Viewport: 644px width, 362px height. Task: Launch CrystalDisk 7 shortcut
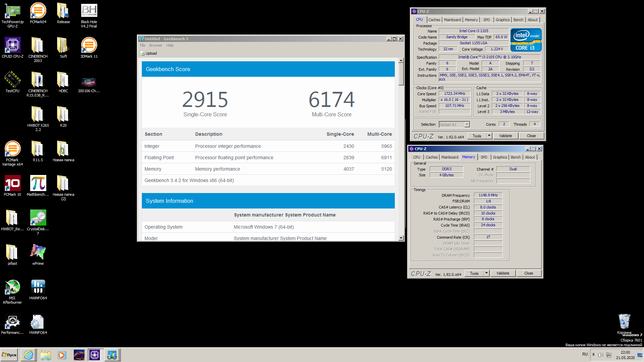[38, 222]
